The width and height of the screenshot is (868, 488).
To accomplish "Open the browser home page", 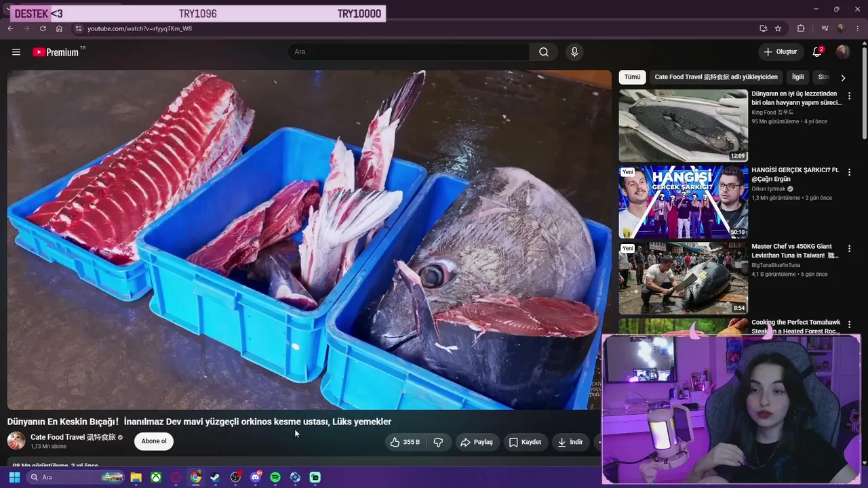I will click(x=59, y=28).
